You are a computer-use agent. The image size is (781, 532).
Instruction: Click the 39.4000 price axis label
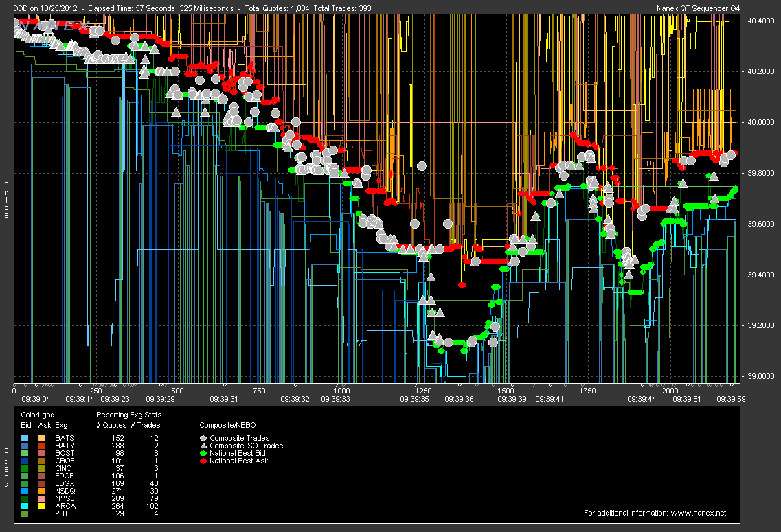760,275
